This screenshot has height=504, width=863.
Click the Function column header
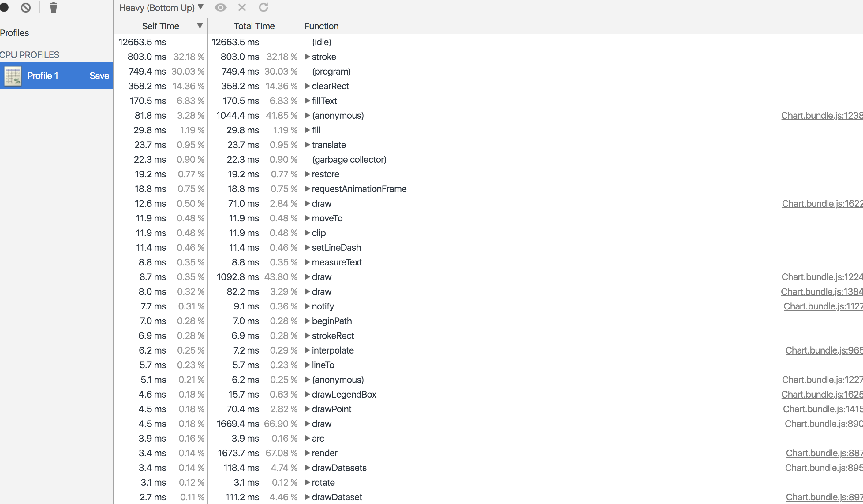tap(321, 26)
